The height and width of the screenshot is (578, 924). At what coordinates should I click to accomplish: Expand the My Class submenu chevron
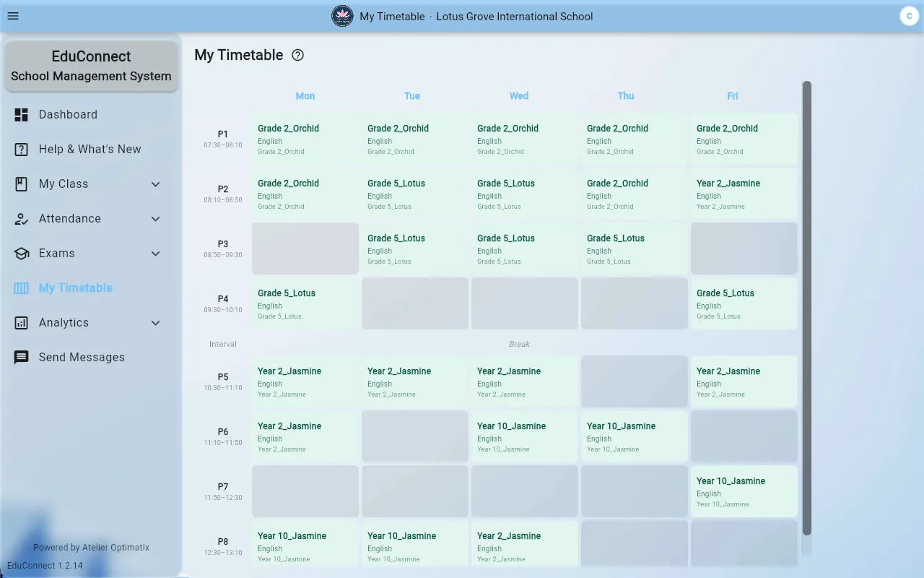[x=155, y=184]
